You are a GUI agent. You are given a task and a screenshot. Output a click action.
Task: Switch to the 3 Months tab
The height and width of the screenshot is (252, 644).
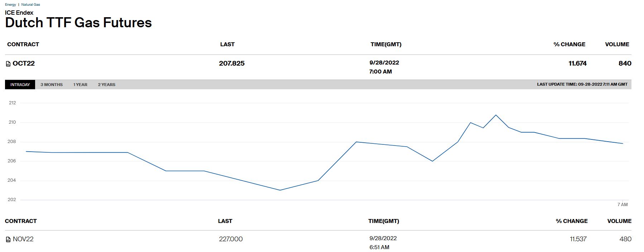(52, 85)
